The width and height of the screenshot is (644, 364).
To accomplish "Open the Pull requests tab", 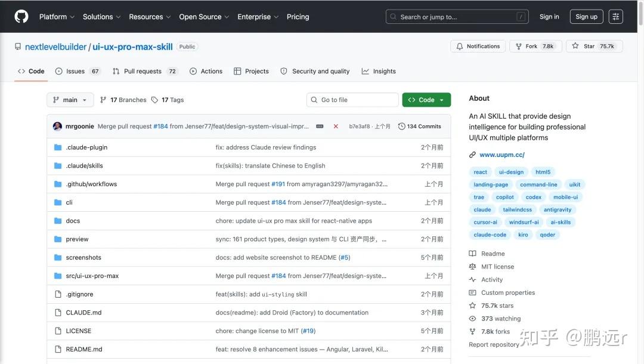I will 144,71.
